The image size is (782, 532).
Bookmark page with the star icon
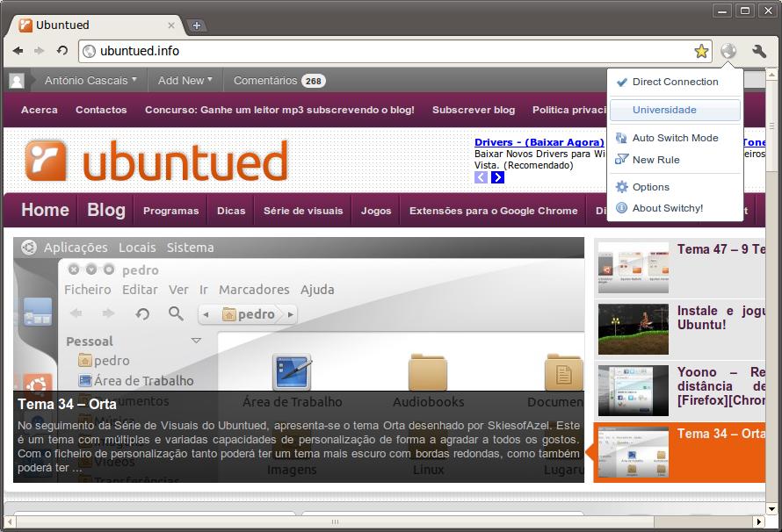pos(701,51)
